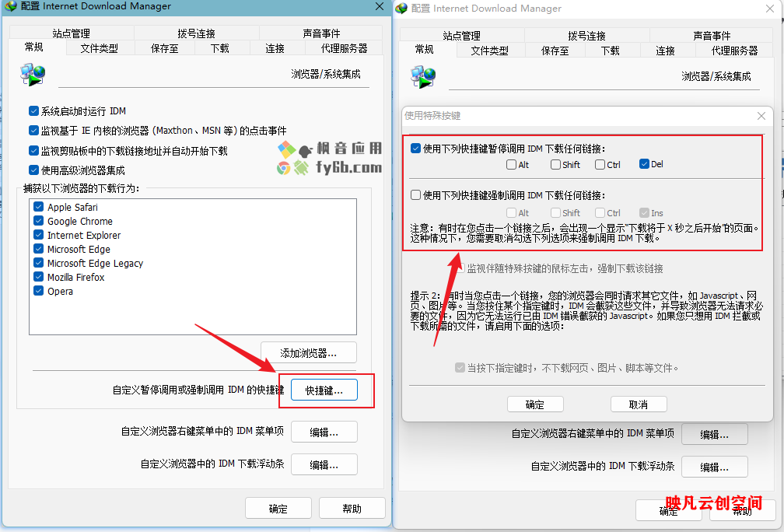
Task: Click the 添加浏览器 button
Action: click(x=308, y=352)
